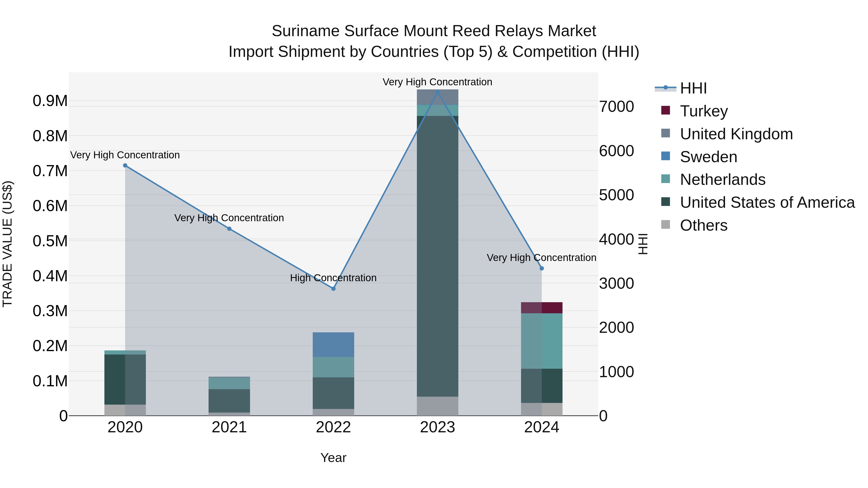Toggle the Turkey legend entry
868x488 pixels.
[x=694, y=111]
